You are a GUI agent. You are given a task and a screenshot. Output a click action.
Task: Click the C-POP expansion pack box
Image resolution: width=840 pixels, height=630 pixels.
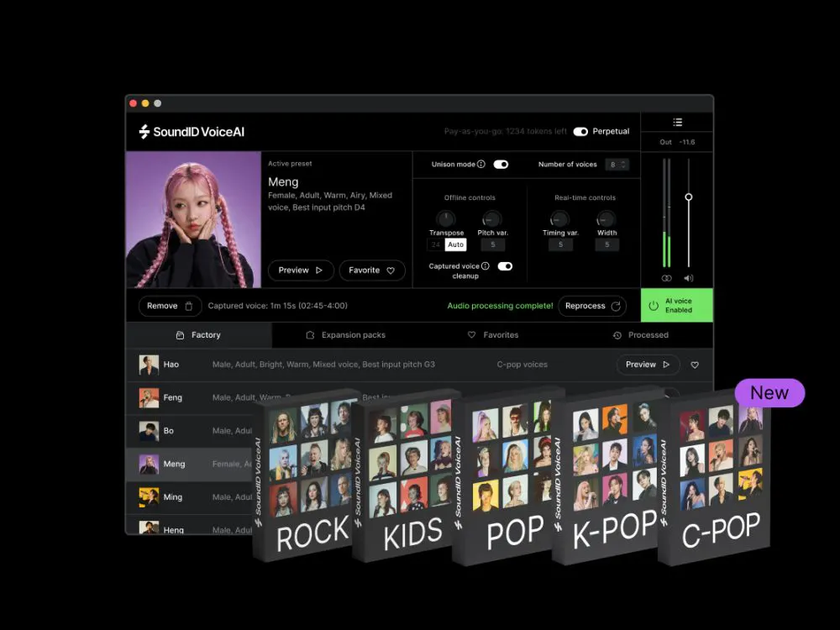pos(714,475)
